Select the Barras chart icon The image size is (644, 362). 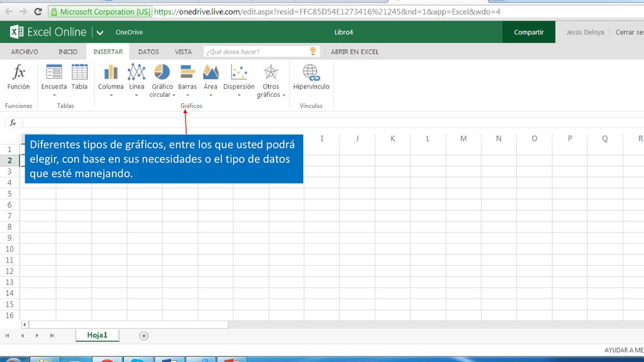187,72
